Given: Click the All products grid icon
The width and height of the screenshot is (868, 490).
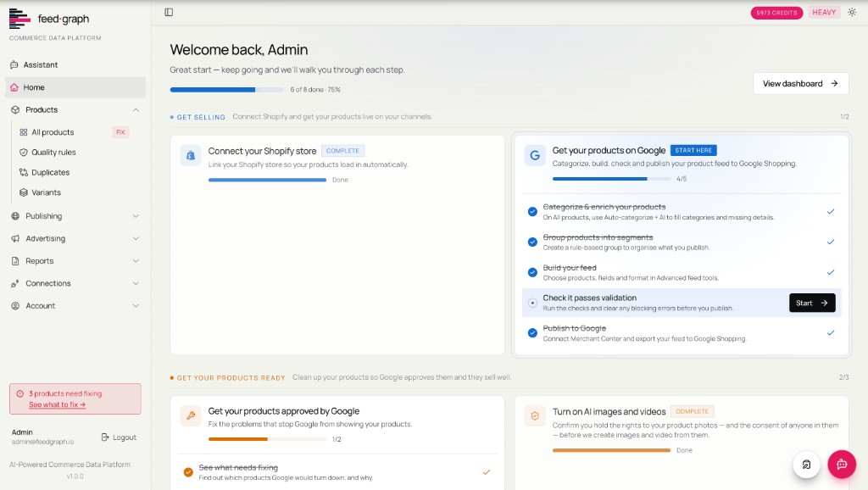Looking at the screenshot, I should [x=23, y=132].
